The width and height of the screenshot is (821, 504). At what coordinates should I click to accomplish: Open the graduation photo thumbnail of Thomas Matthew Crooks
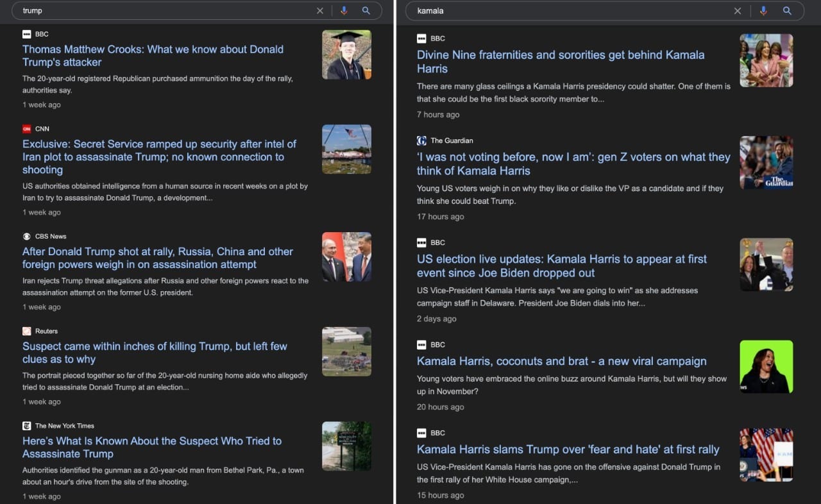click(346, 55)
